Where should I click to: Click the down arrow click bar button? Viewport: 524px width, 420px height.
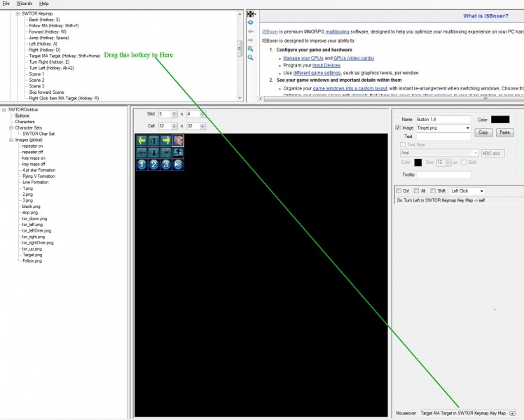click(x=153, y=152)
